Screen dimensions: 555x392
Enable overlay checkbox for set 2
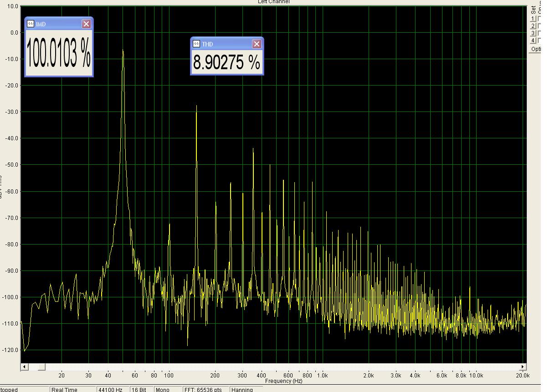coord(540,26)
